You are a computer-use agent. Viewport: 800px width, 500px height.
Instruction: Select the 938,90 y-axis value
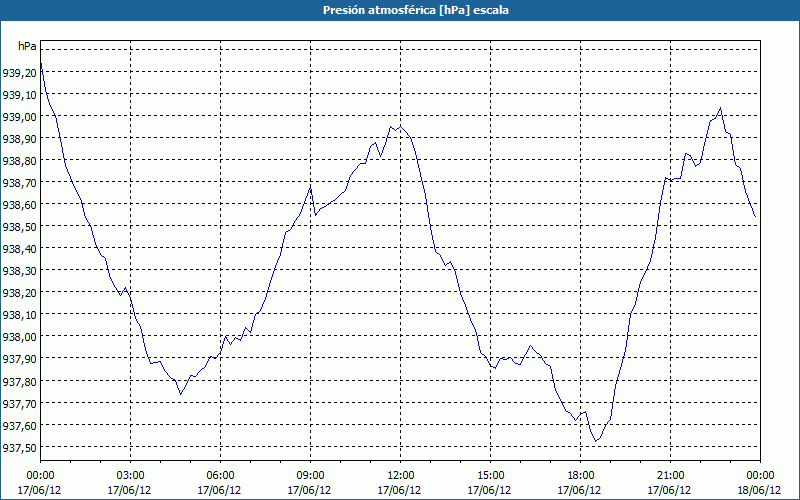click(19, 139)
